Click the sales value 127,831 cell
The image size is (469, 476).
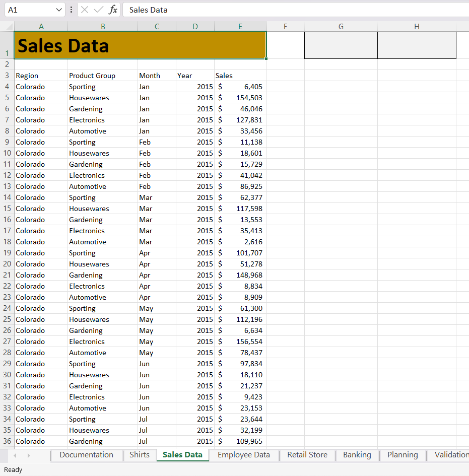[240, 120]
